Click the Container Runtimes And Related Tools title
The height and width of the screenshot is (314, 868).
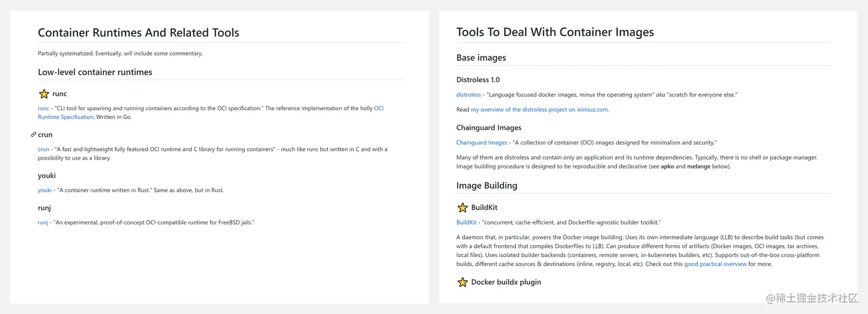(x=138, y=33)
